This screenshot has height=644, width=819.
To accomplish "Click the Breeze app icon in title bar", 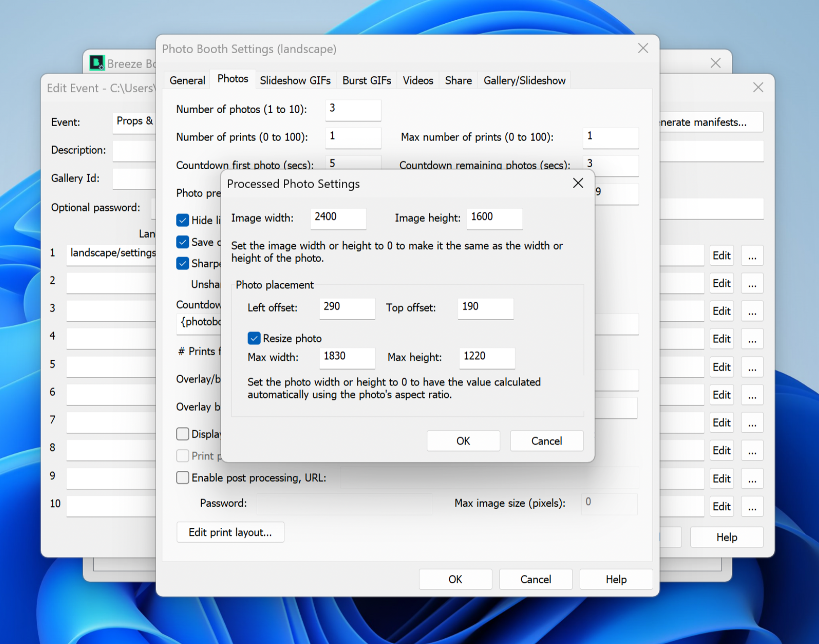I will [x=97, y=62].
